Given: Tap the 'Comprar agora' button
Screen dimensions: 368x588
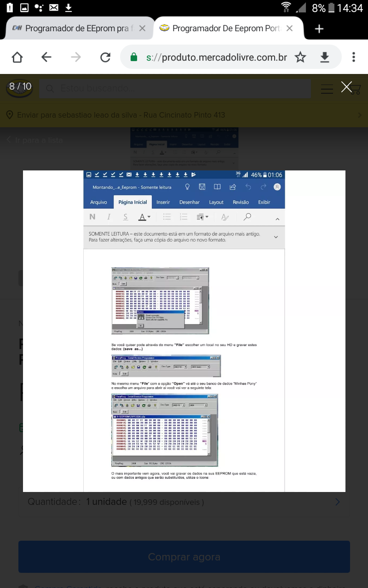Looking at the screenshot, I should [184, 557].
